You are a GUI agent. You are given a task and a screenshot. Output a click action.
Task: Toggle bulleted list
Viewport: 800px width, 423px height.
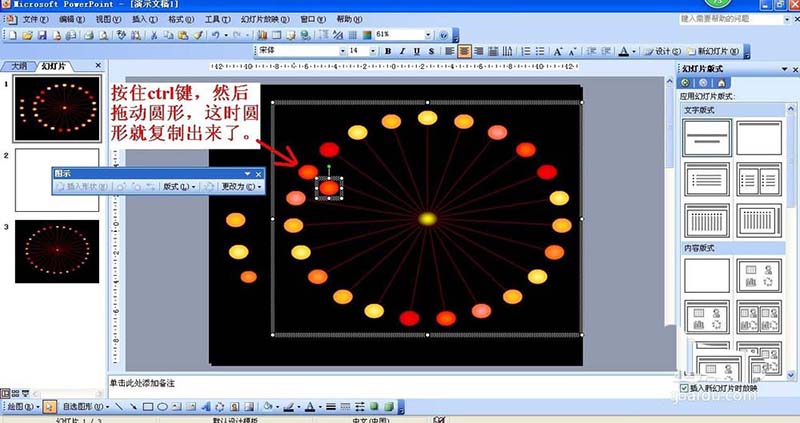point(540,51)
